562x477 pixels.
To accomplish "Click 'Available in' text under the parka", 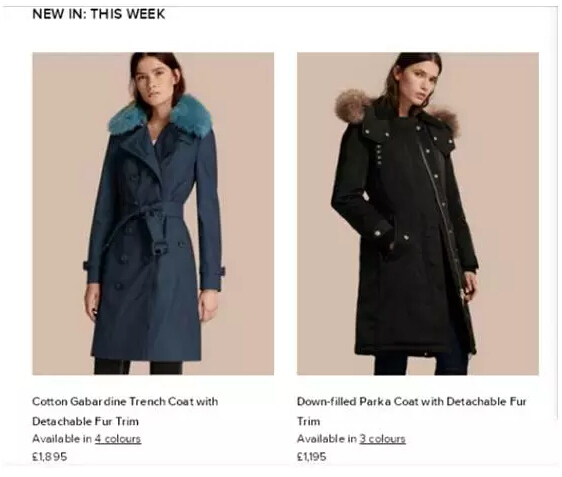I will click(327, 439).
